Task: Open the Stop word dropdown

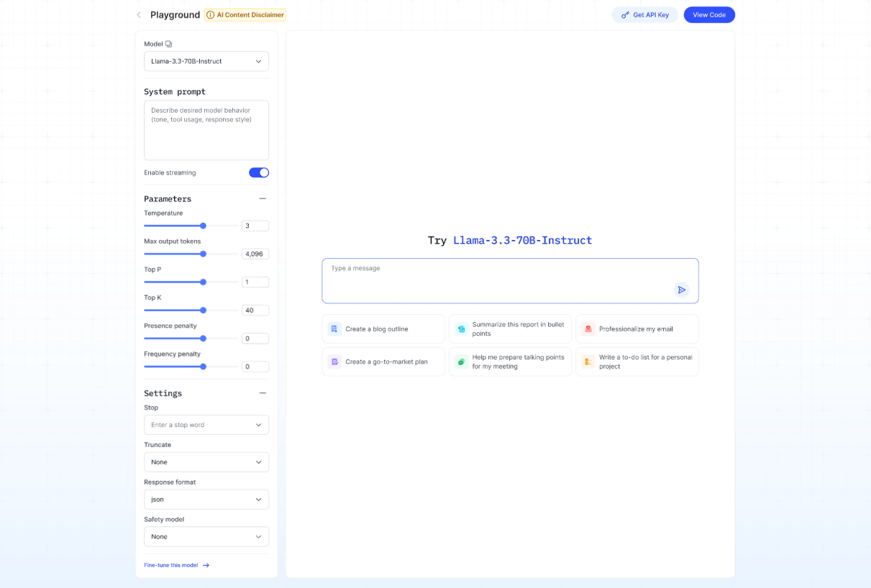Action: point(206,425)
